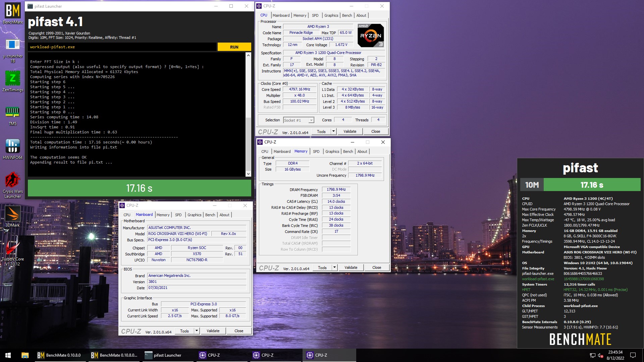The image size is (644, 362).
Task: Launch HWiNFO64 from the desktop
Action: tap(13, 149)
